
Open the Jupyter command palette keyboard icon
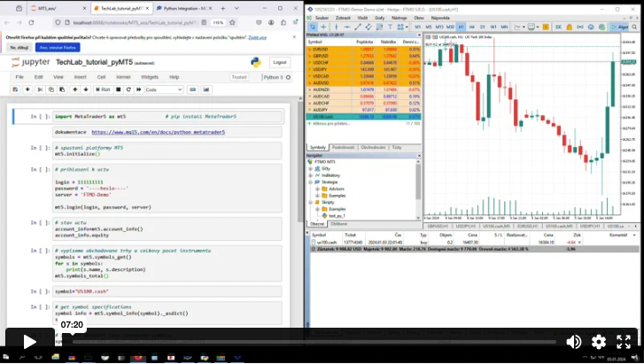pos(192,89)
